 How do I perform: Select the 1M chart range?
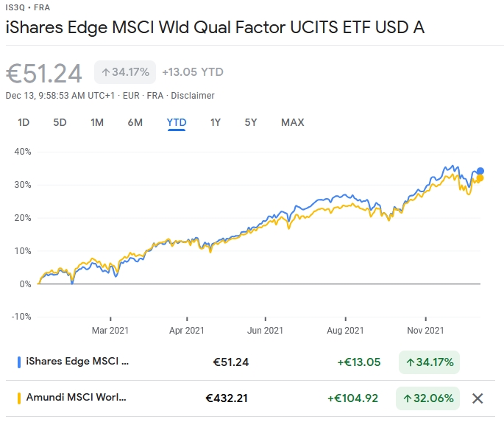(x=97, y=122)
